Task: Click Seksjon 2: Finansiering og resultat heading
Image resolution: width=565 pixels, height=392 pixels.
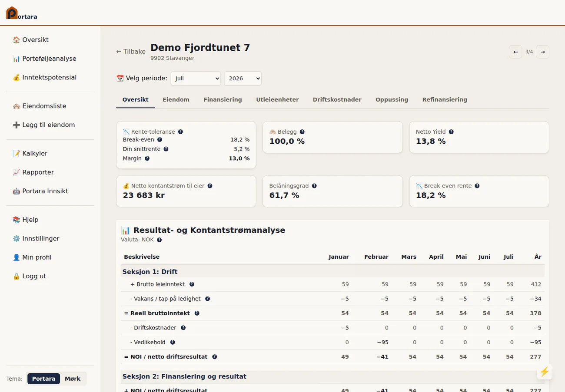Action: (184, 376)
